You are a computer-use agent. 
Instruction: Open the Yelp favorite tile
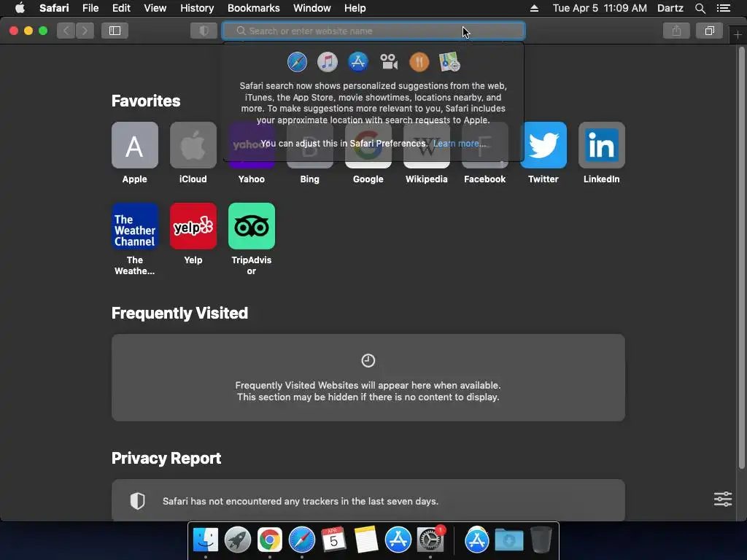coord(193,226)
